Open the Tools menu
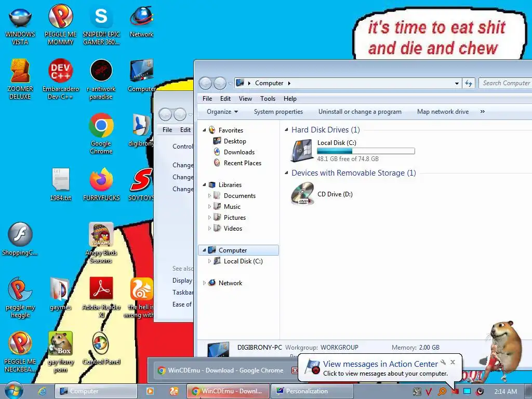 268,99
